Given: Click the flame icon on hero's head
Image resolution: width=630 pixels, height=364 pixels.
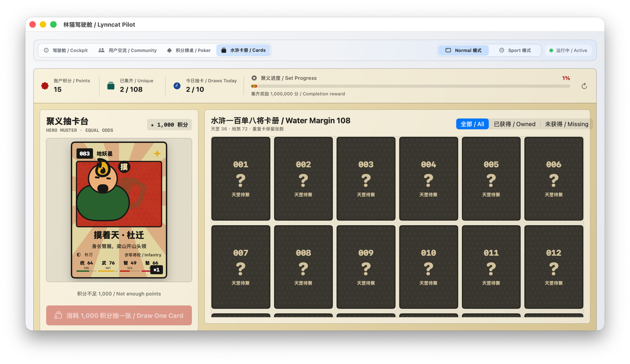Looking at the screenshot, I should [102, 168].
